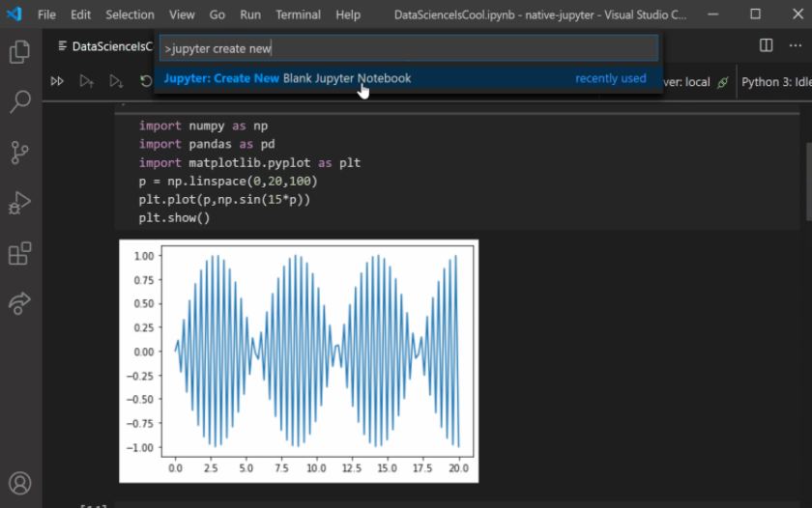The height and width of the screenshot is (508, 812).
Task: Click the VS Code logo icon
Action: (14, 14)
